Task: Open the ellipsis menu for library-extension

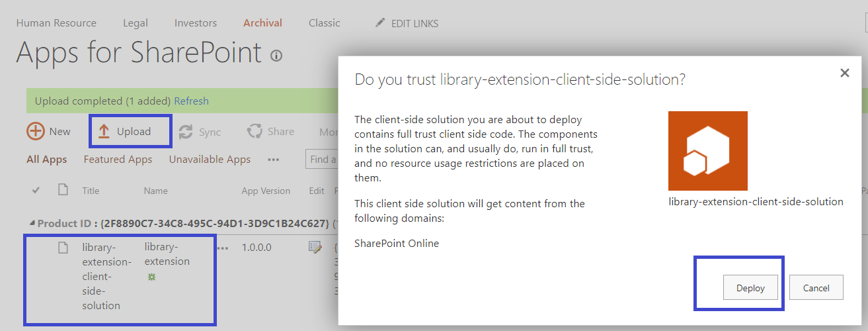Action: point(222,248)
